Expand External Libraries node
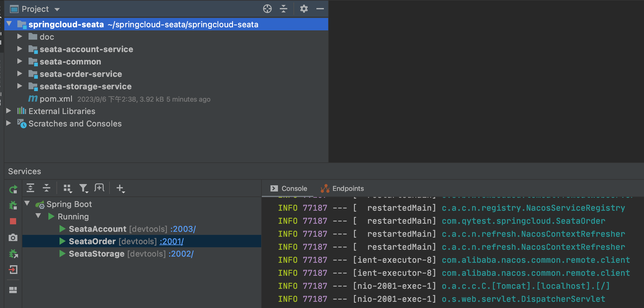 coord(9,111)
